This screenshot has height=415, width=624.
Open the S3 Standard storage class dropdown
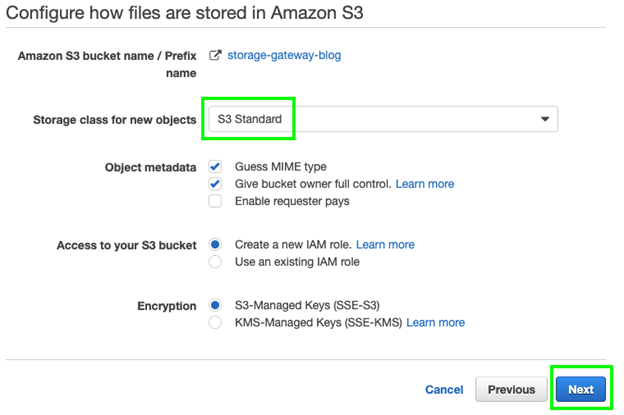(x=380, y=119)
